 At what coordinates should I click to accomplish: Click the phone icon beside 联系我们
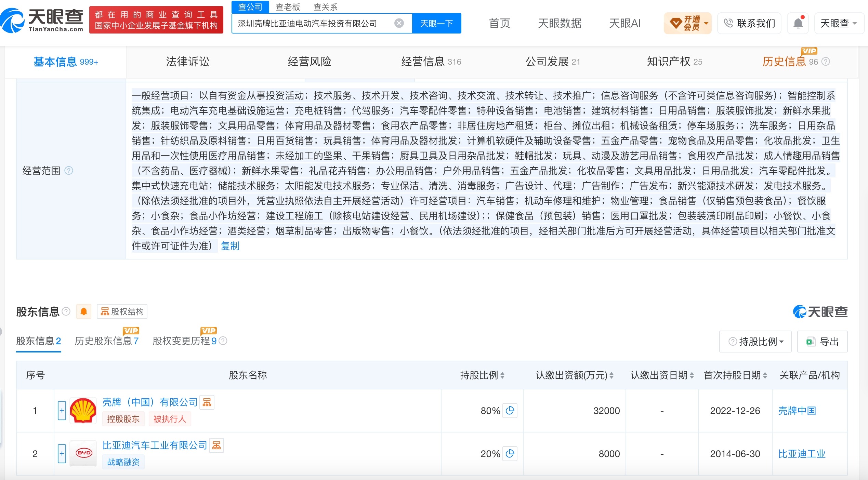coord(728,23)
